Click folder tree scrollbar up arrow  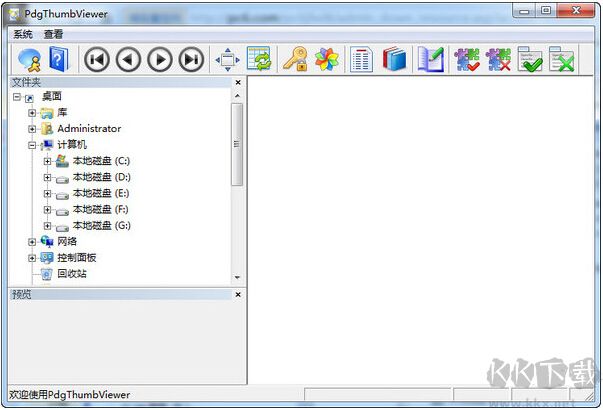[x=237, y=96]
